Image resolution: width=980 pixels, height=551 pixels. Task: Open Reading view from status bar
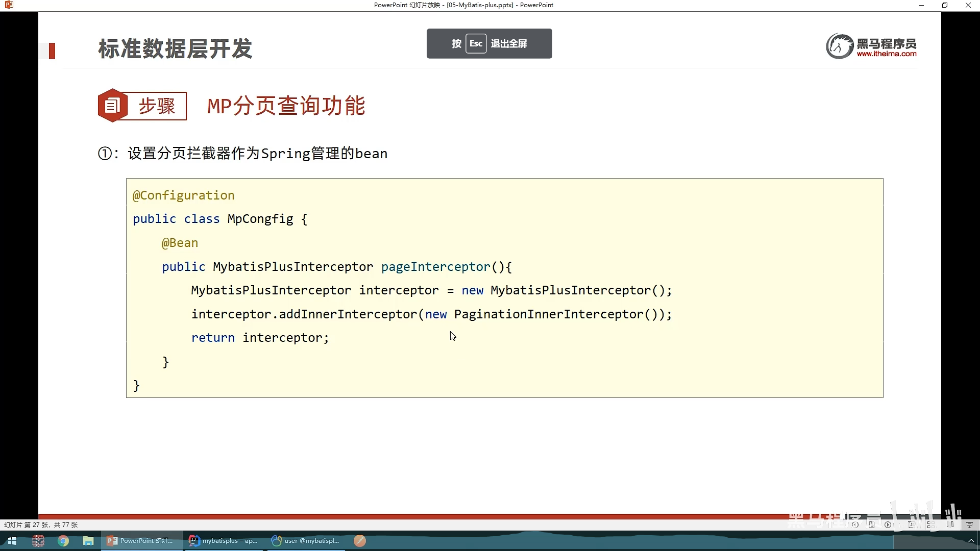950,524
